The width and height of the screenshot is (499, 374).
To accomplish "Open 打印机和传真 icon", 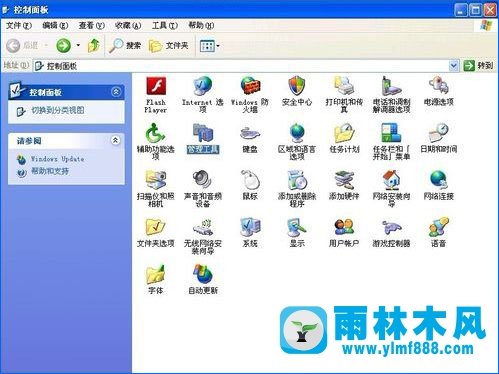I will point(344,95).
